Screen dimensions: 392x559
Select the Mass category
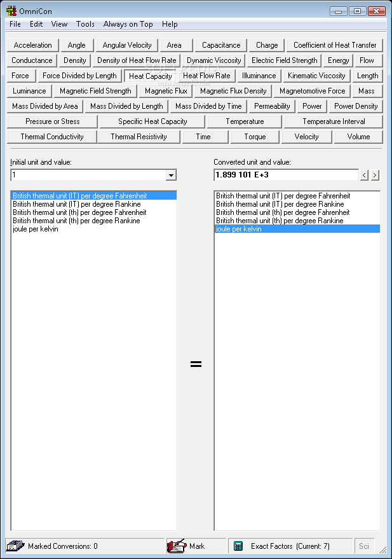click(367, 92)
